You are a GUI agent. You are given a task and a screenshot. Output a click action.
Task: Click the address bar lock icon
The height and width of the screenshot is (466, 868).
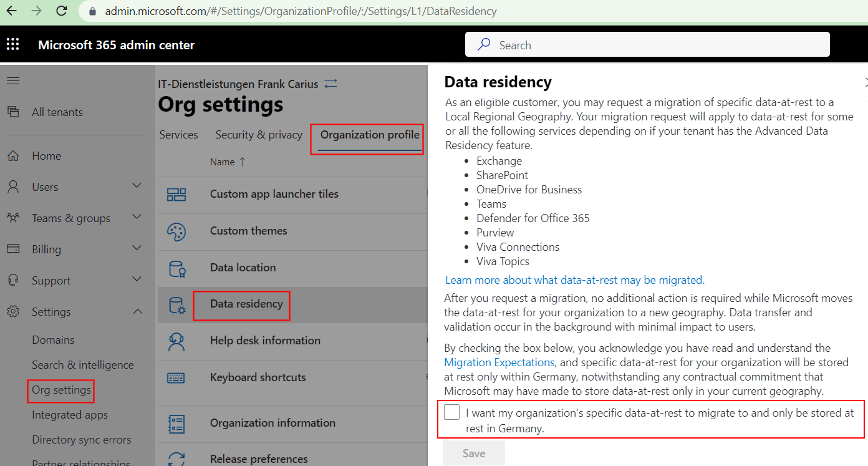[93, 11]
